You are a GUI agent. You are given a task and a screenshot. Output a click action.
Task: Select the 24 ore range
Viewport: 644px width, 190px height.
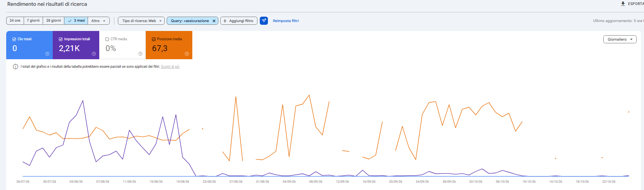point(15,21)
